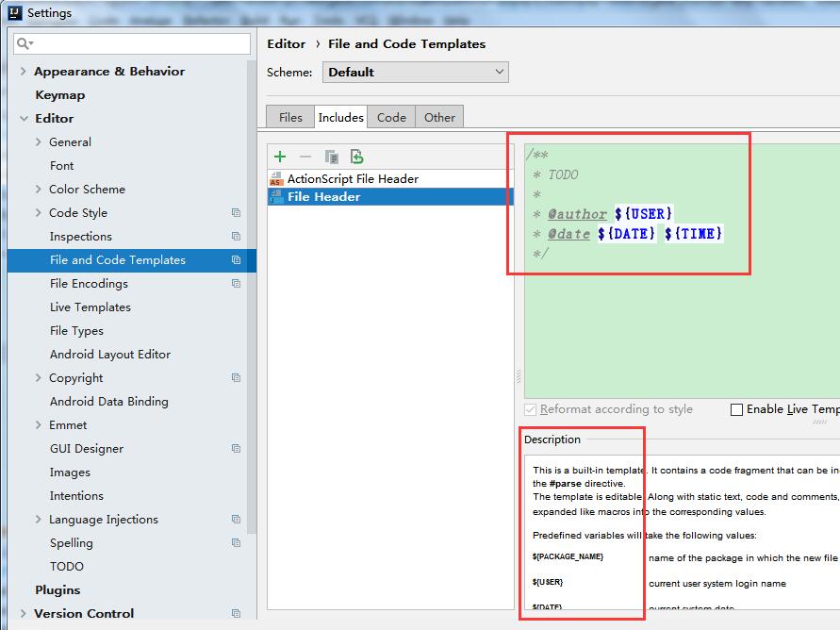The width and height of the screenshot is (840, 630).
Task: Open Font settings
Action: (61, 166)
